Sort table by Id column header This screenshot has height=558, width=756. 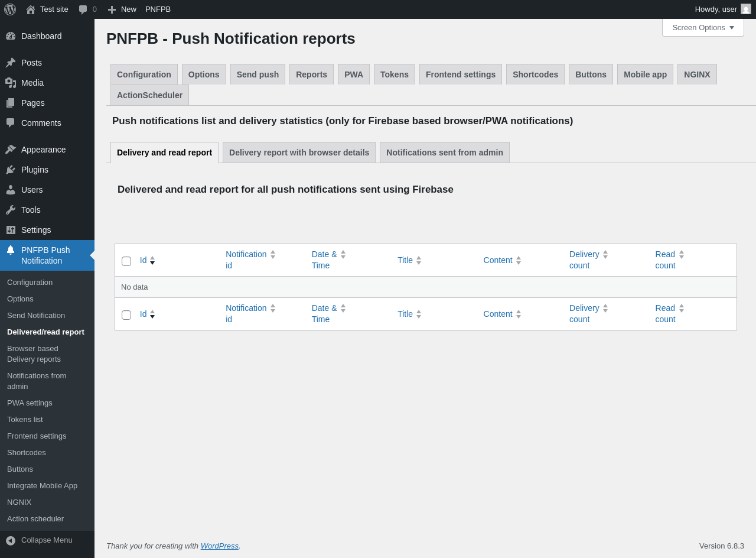[x=144, y=260]
